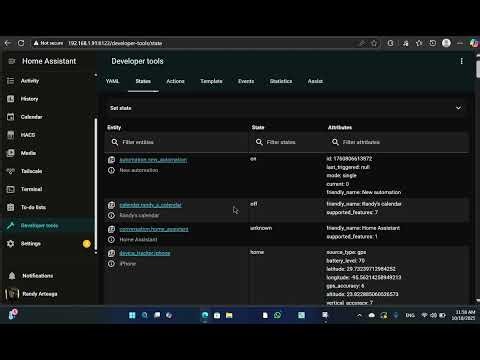Show info for Randy's calendar entity

click(x=111, y=215)
